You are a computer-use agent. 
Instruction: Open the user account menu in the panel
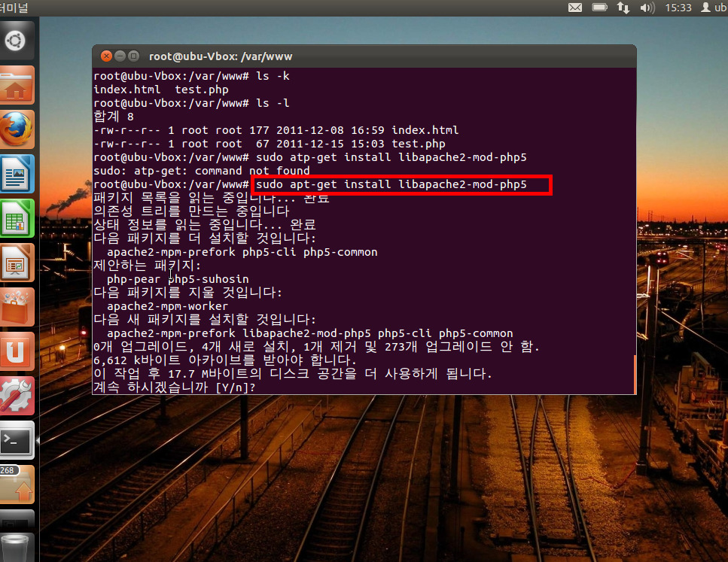(x=712, y=8)
